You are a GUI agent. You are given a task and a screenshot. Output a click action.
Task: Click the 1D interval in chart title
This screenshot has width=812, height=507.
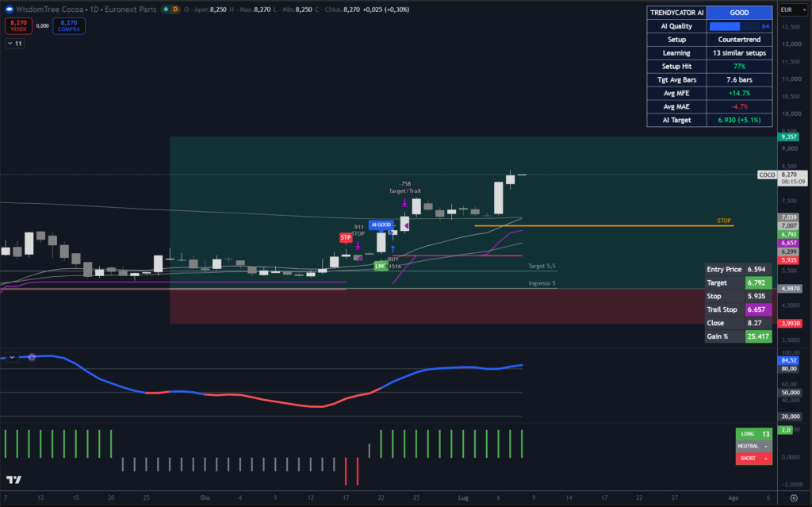pyautogui.click(x=94, y=10)
